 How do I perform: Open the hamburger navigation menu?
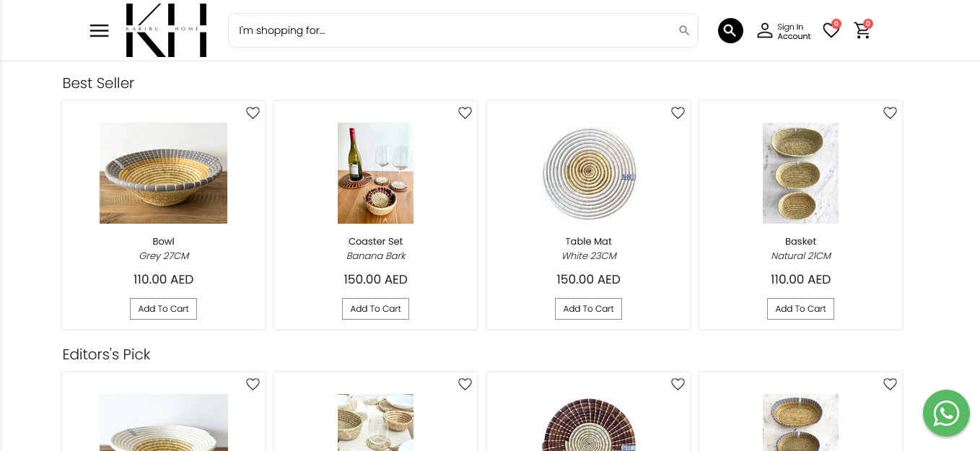click(99, 30)
